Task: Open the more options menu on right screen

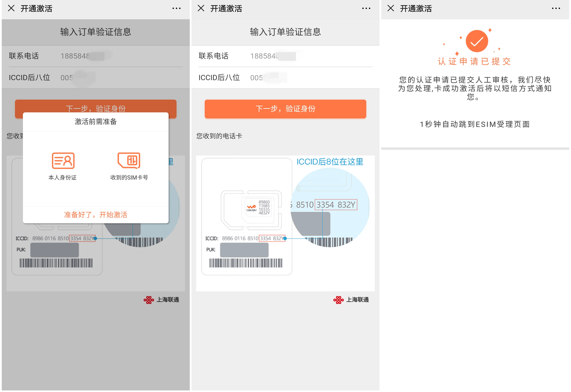Action: (x=556, y=8)
